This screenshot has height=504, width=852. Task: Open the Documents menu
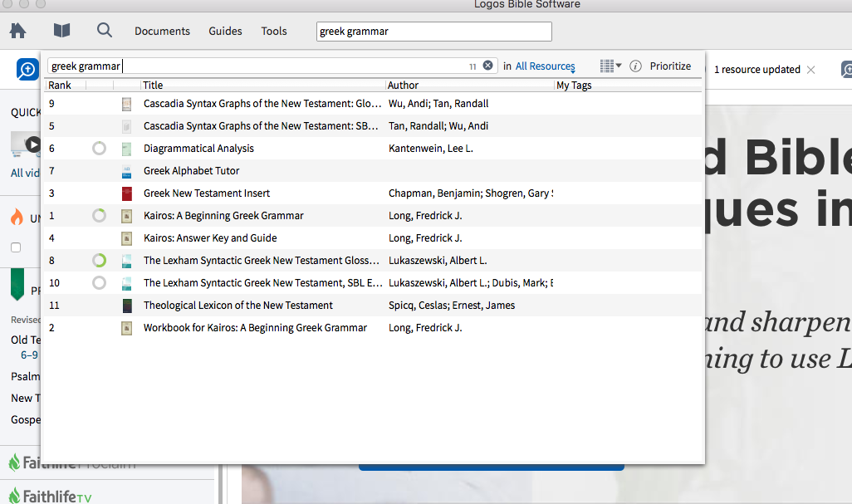coord(162,31)
